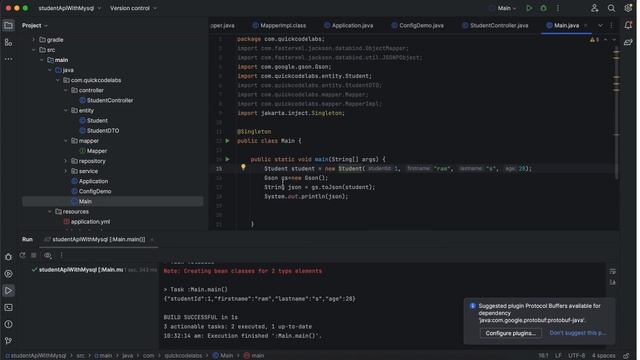Screen dimensions: 640x360
Task: Switch to the ConfigDemo.java tab
Action: (419, 25)
